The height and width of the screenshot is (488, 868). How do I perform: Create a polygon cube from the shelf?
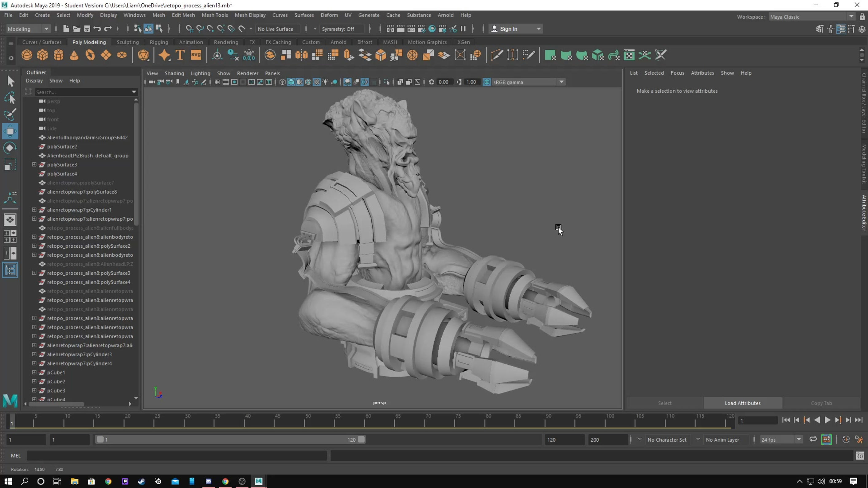click(x=42, y=55)
